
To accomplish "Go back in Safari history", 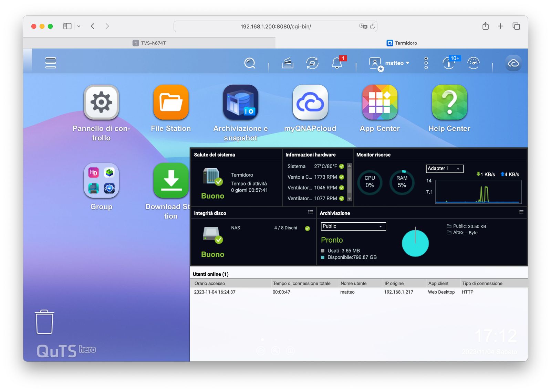I will tap(93, 26).
